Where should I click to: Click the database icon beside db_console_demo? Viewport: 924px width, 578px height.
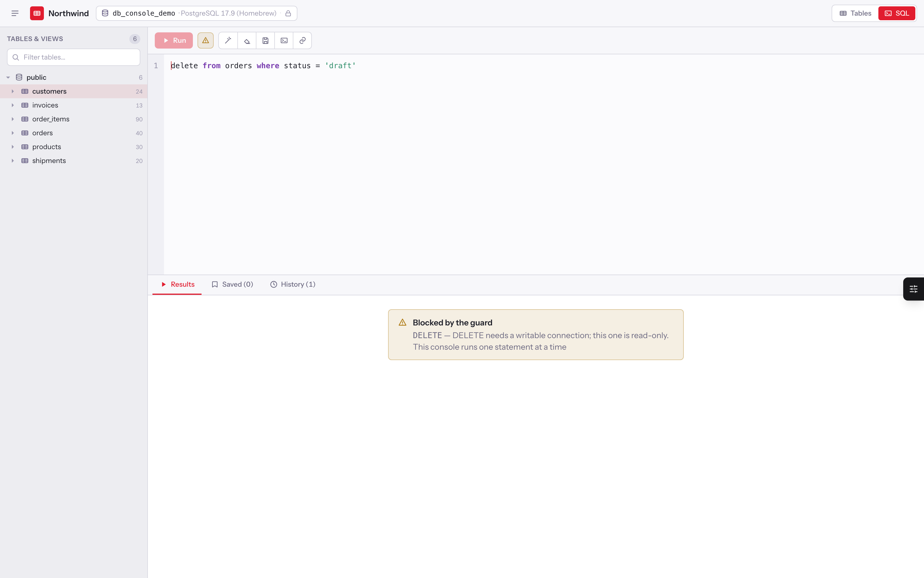point(105,13)
